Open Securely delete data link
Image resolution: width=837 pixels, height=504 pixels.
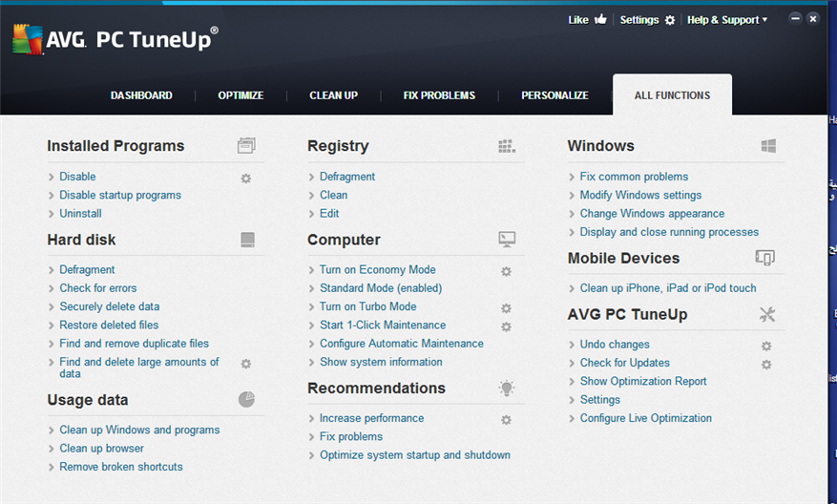pyautogui.click(x=109, y=306)
